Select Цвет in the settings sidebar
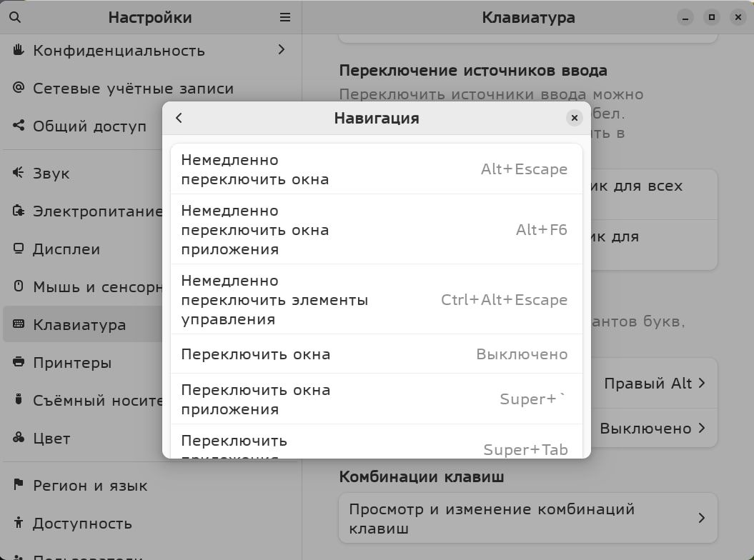Image resolution: width=754 pixels, height=560 pixels. click(51, 438)
